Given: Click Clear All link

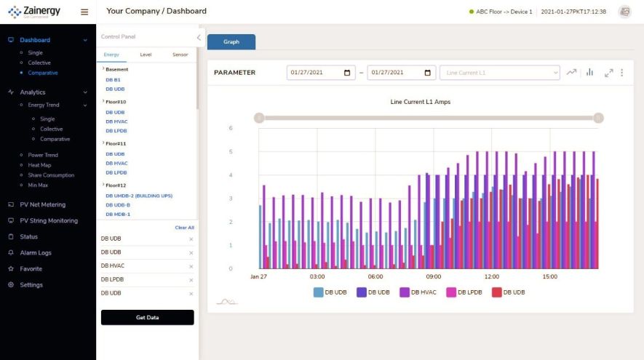Looking at the screenshot, I should (x=184, y=228).
